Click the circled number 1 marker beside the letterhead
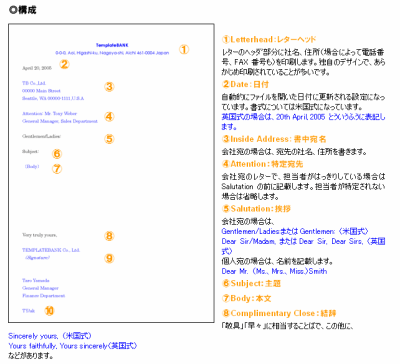Viewport: 400px width, 364px height. (184, 50)
